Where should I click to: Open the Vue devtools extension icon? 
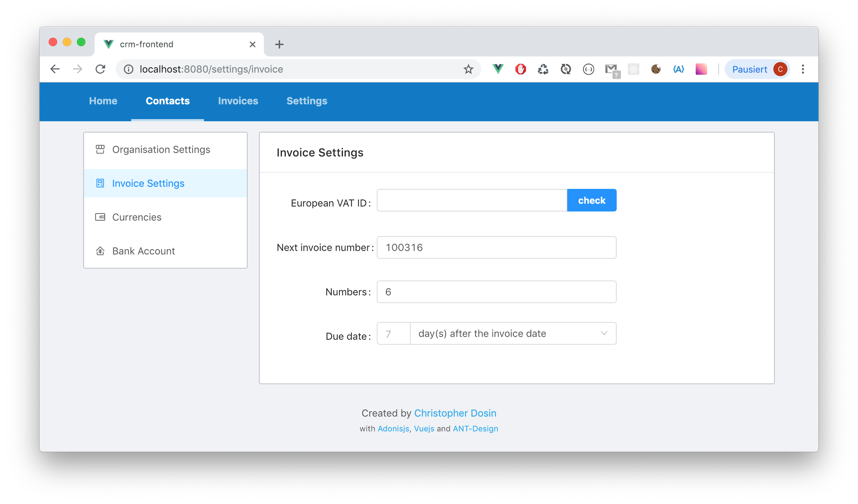pyautogui.click(x=498, y=69)
